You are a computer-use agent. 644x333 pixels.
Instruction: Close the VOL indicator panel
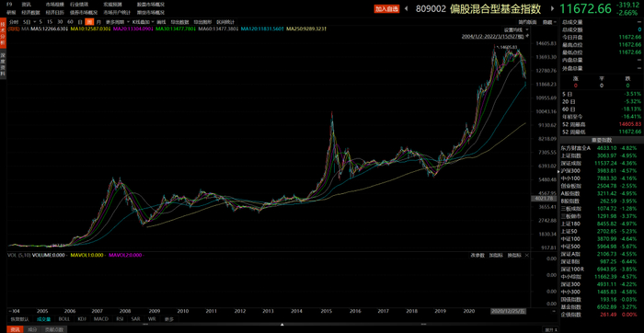[x=527, y=255]
